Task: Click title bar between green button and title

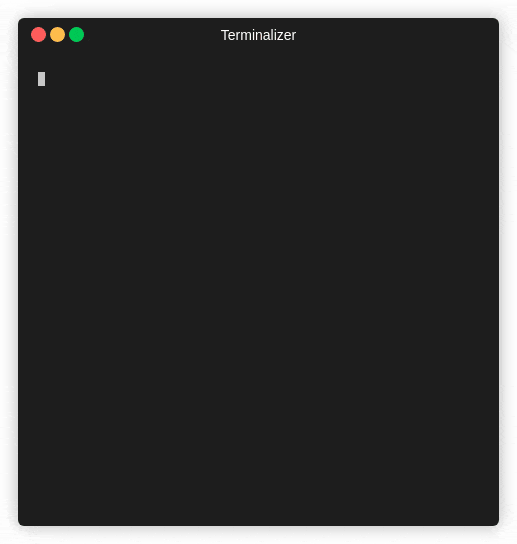Action: click(153, 35)
